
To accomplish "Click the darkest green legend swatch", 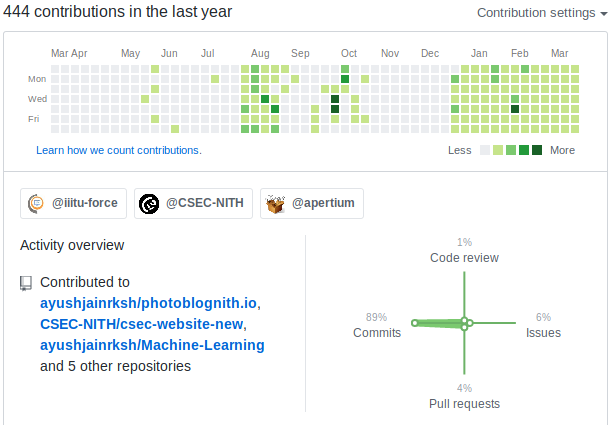I will [537, 150].
